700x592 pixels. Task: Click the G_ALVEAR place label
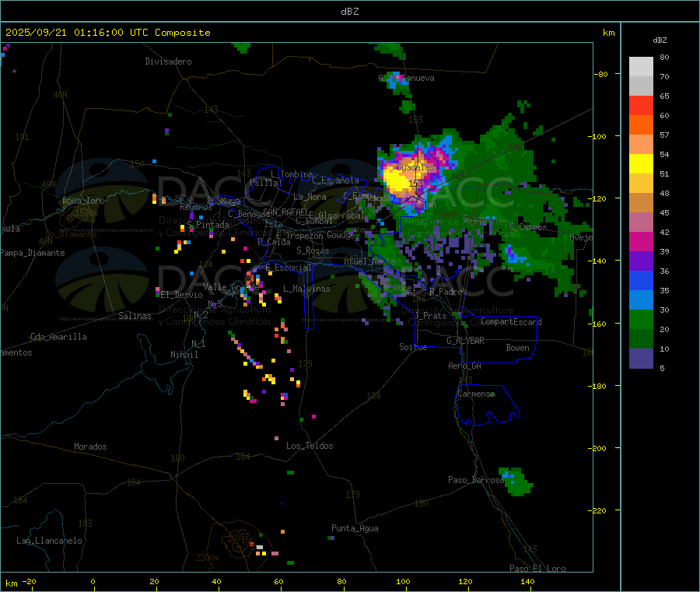tap(465, 341)
